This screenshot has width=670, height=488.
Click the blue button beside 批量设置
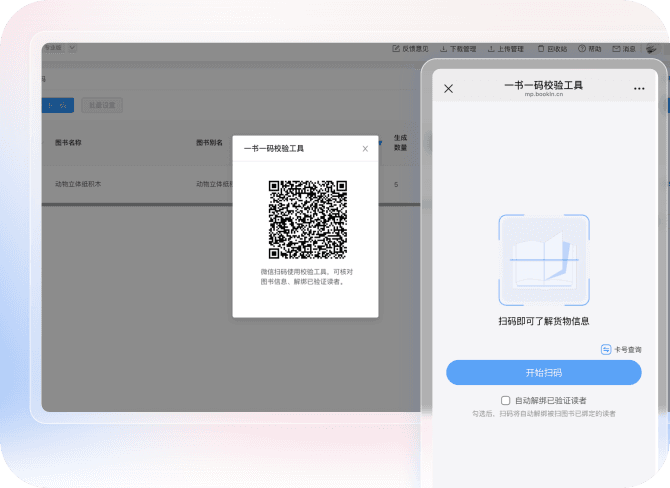58,105
